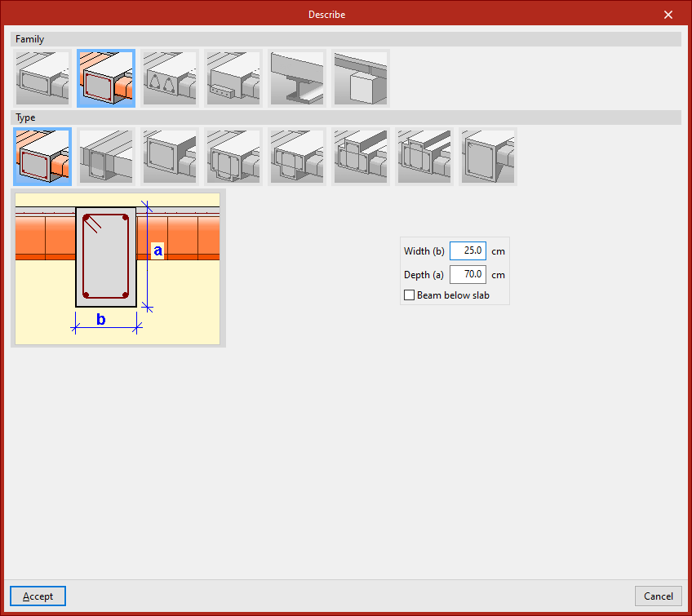
Task: Choose the fourth beam type with bottom ledge
Action: pyautogui.click(x=233, y=157)
